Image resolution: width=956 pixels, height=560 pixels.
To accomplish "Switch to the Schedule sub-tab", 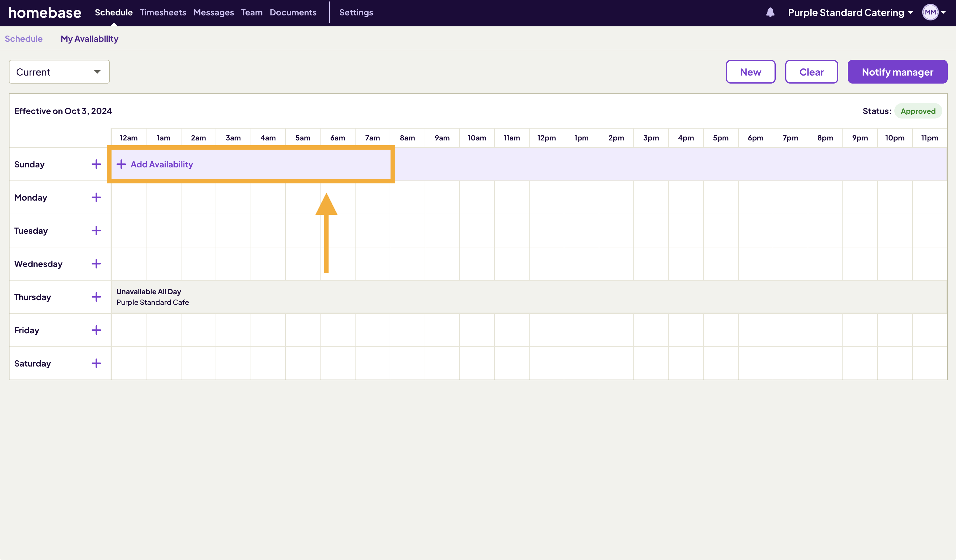I will pos(23,39).
